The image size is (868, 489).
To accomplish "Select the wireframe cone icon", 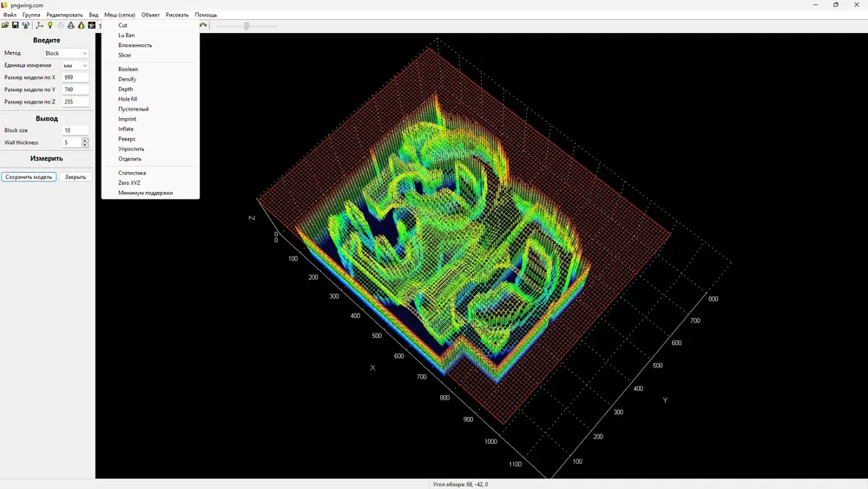I will click(x=71, y=25).
